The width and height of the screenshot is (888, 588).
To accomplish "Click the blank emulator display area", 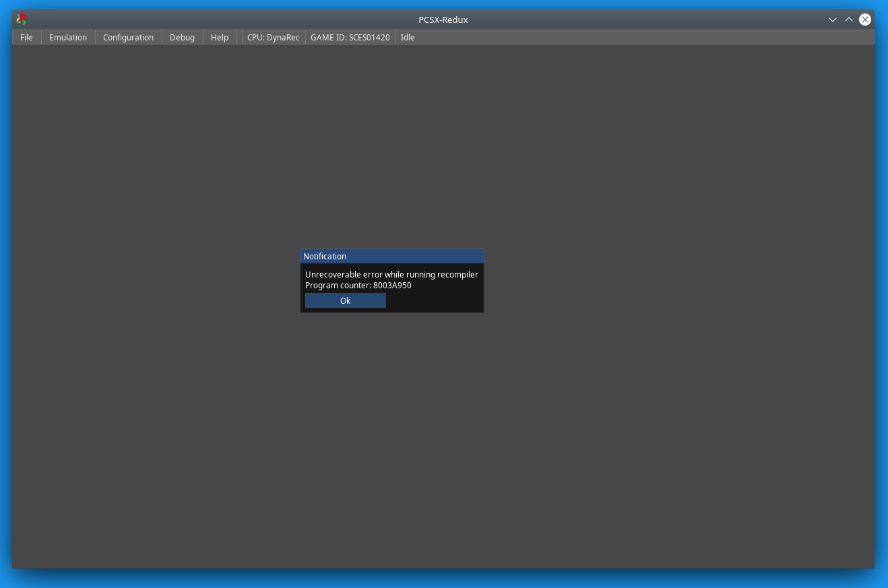I will (445, 438).
